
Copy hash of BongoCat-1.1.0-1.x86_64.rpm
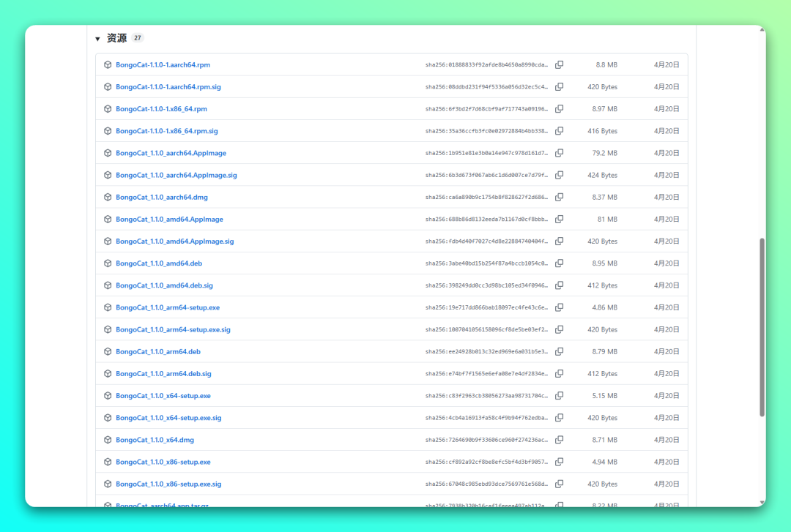coord(559,109)
